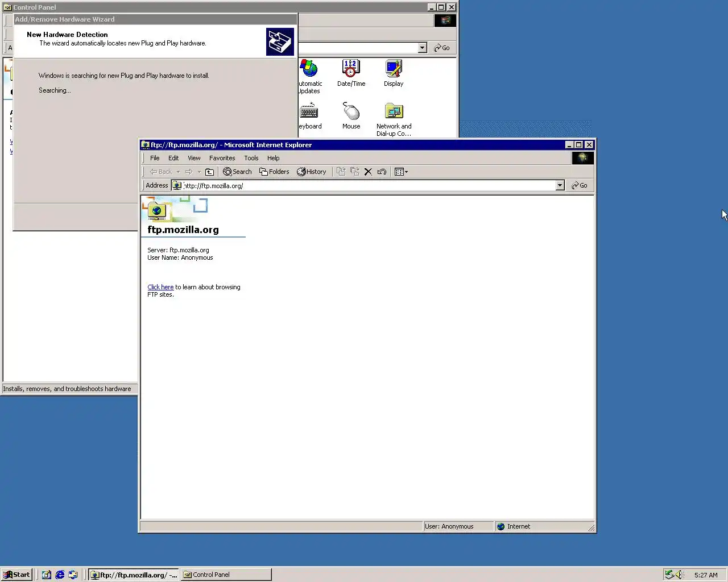Click the ftp.mozilla.org page heading
The image size is (728, 582).
[183, 230]
